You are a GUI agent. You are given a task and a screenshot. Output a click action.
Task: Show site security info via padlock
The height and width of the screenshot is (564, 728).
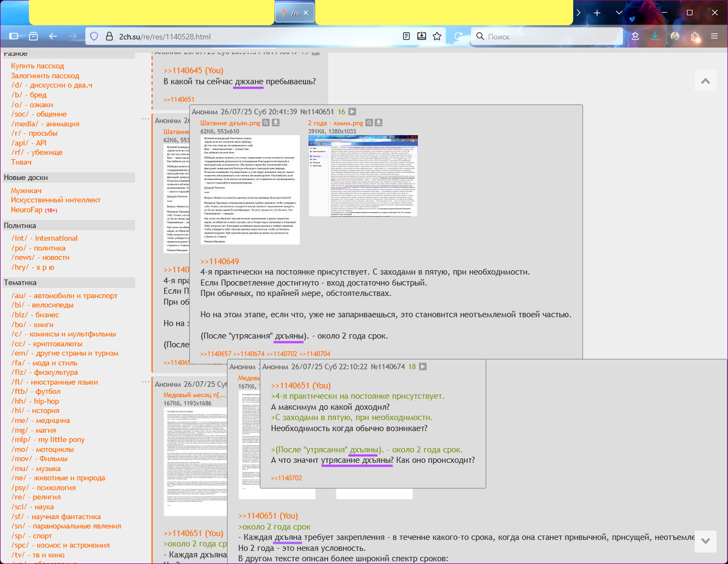click(109, 36)
